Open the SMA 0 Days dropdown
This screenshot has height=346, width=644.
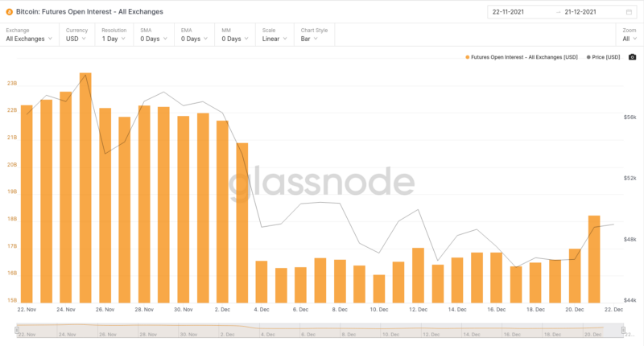155,39
